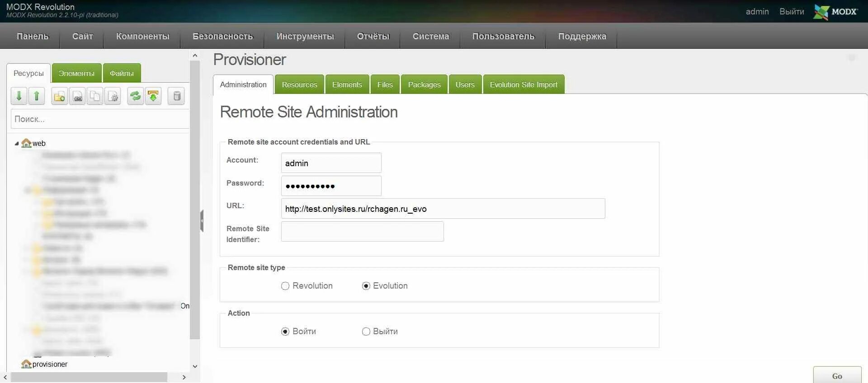Open the Инструменты menu
The width and height of the screenshot is (868, 383).
click(305, 36)
